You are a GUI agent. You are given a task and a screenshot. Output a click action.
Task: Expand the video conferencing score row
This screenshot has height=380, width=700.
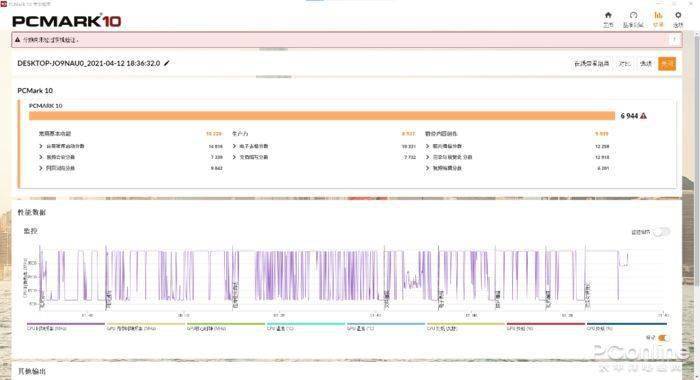130,157
